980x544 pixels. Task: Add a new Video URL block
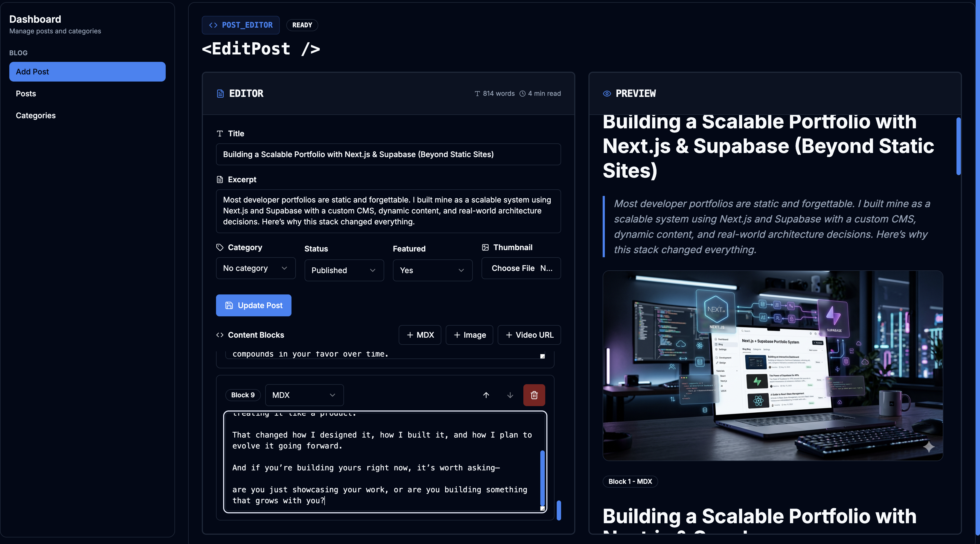529,335
